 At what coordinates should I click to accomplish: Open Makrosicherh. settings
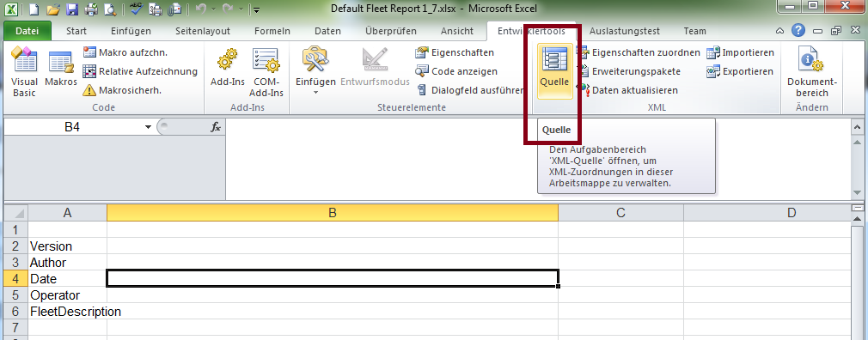[x=122, y=90]
